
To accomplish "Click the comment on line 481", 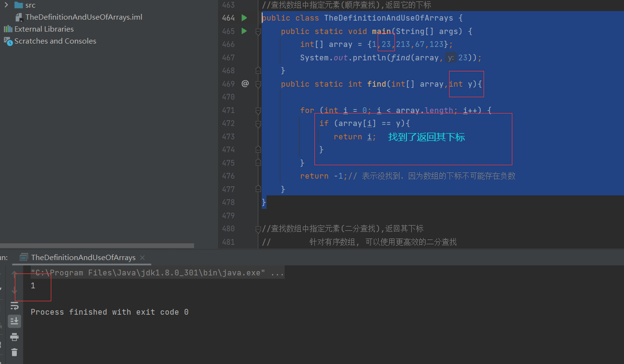I will [x=359, y=242].
